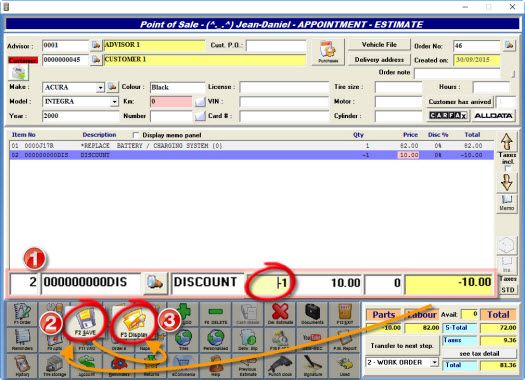Click the Order note input field
The width and height of the screenshot is (525, 380).
coord(457,73)
